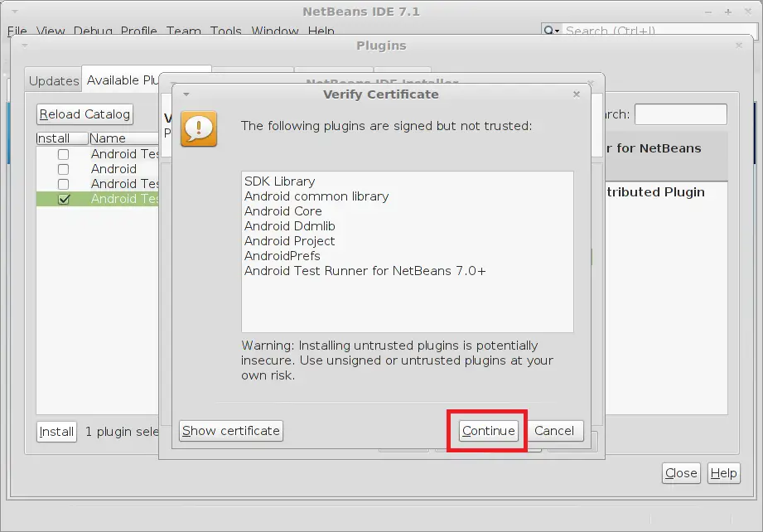Focus the plugin Search field
The height and width of the screenshot is (532, 763).
[681, 114]
